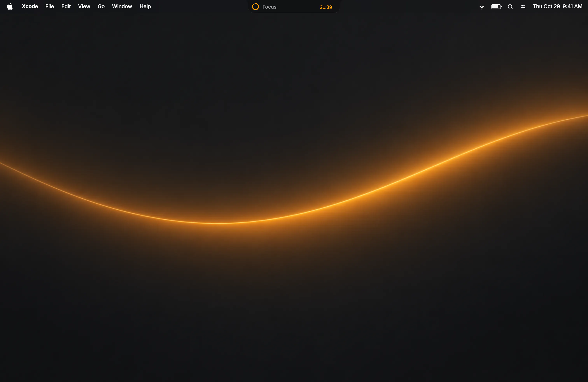Viewport: 588px width, 382px height.
Task: Open the File menu
Action: point(50,6)
